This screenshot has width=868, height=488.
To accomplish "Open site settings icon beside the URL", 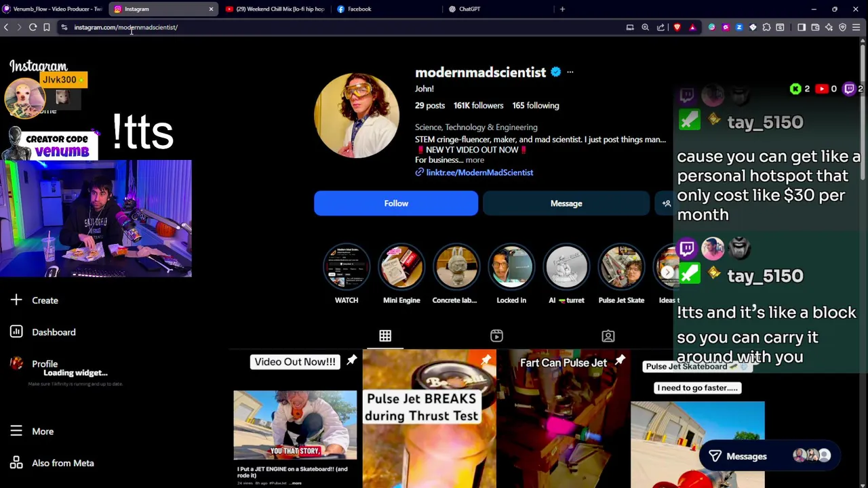I will (x=64, y=27).
